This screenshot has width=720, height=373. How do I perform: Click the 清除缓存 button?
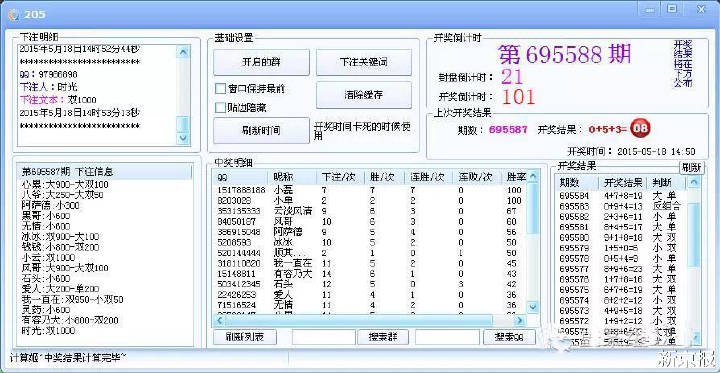click(364, 95)
